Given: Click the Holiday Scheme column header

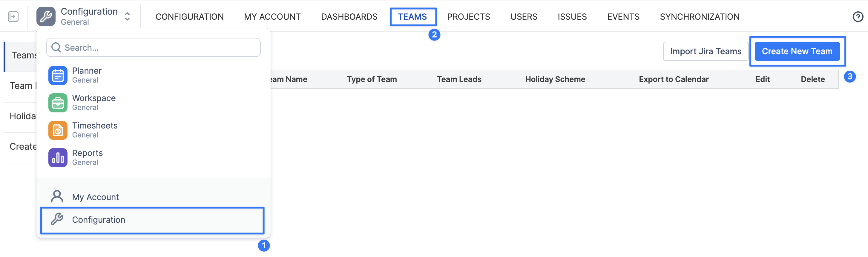Looking at the screenshot, I should tap(555, 79).
